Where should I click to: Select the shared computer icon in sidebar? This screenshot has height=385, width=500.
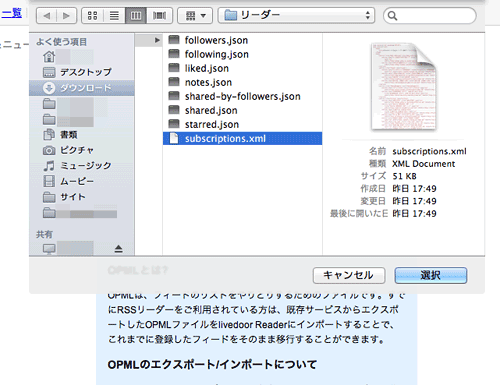click(49, 249)
